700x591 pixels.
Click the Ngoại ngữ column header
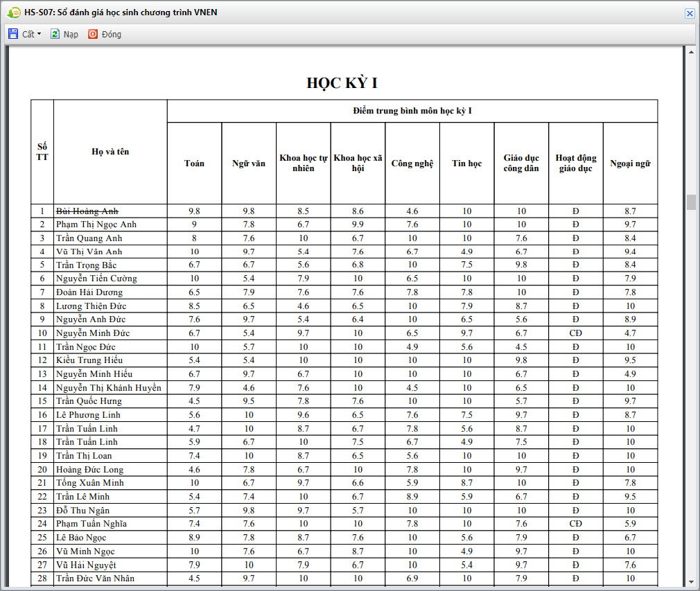(631, 164)
